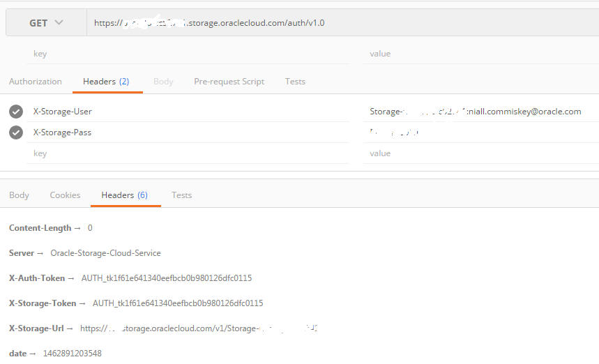
Task: Switch to response Cookies tab
Action: 65,195
